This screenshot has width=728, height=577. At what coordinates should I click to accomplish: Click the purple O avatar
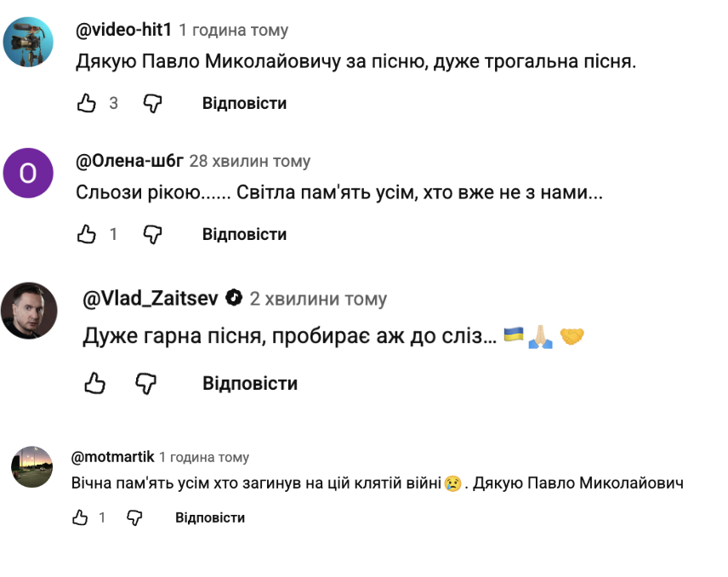pyautogui.click(x=29, y=173)
